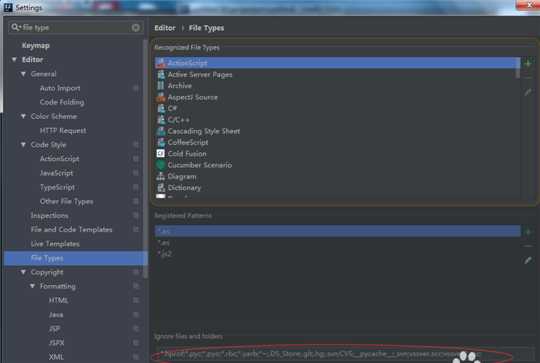Clear the settings search field with the X icon
The image size is (540, 363).
tap(136, 28)
